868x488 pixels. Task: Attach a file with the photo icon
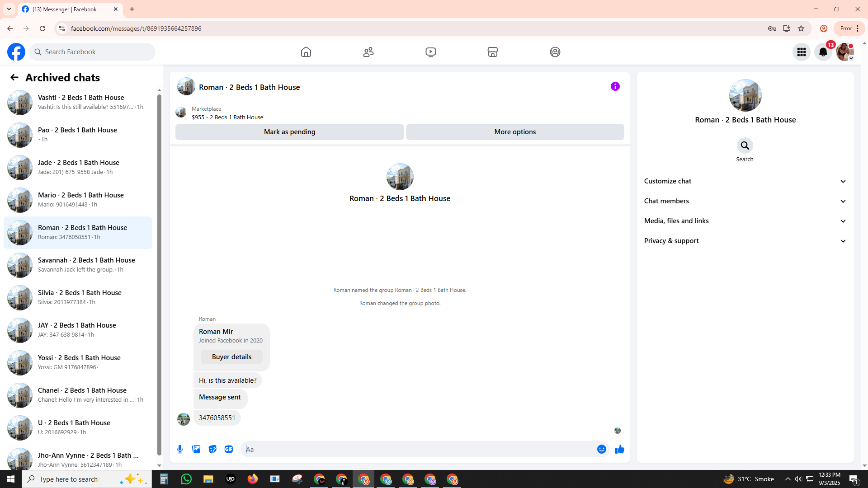196,449
